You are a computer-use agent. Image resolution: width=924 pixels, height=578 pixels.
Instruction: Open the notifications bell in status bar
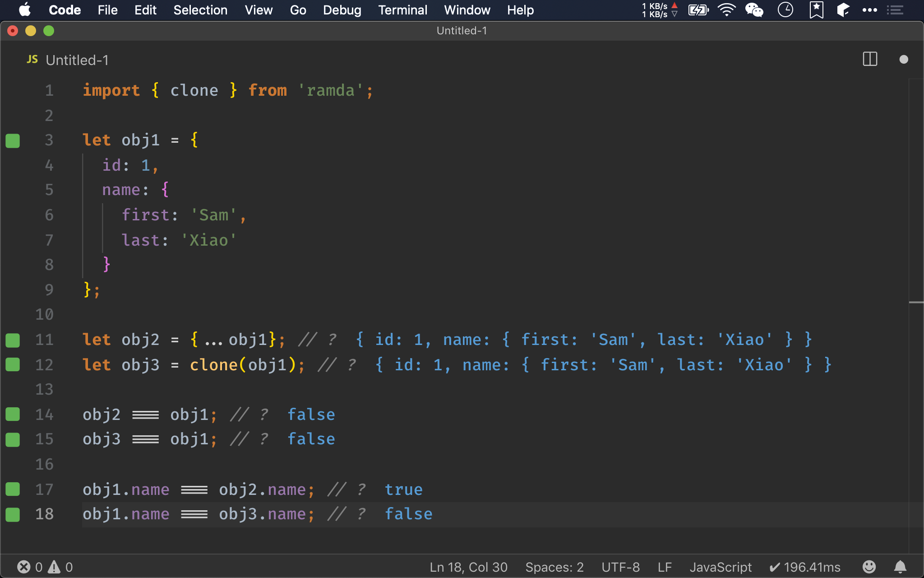pos(900,567)
